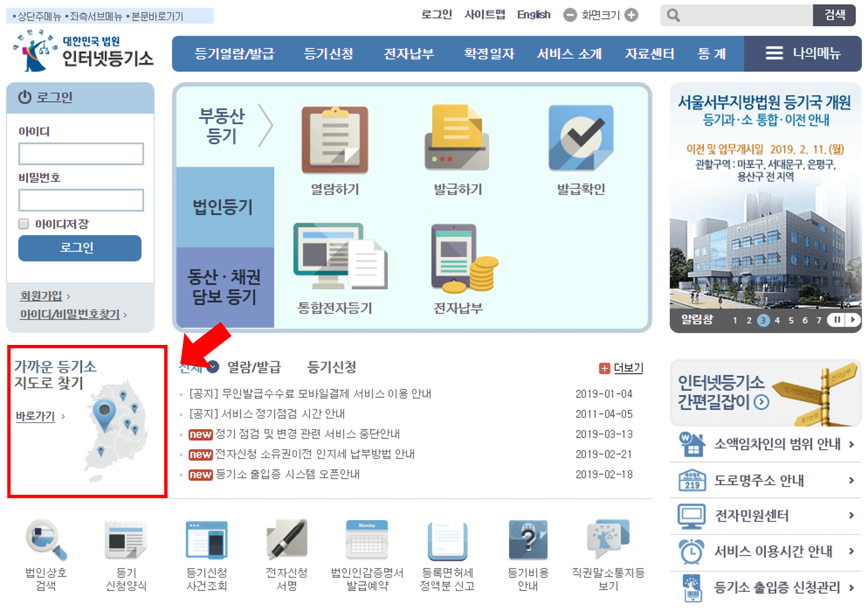Click the 등기비용 안내 question icon
Screen dimensions: 868x611
pos(528,539)
